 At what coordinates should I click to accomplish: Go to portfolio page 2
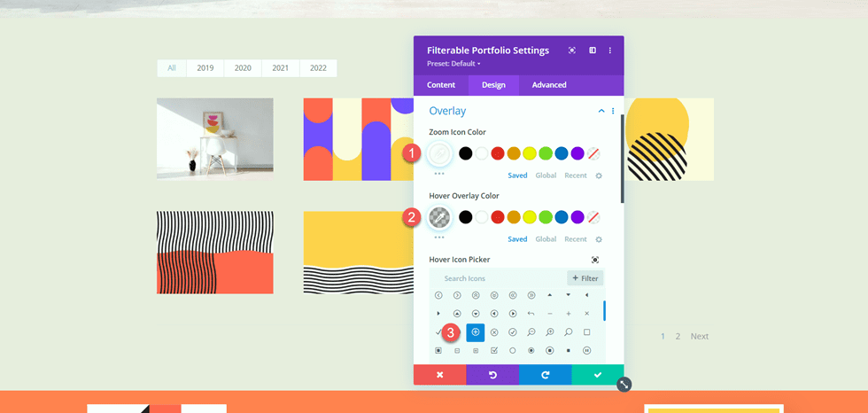pyautogui.click(x=678, y=336)
